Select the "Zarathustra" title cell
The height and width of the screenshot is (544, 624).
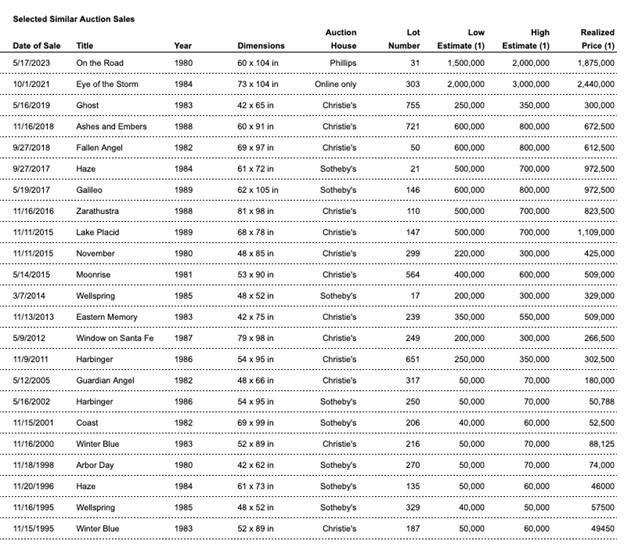tap(99, 211)
